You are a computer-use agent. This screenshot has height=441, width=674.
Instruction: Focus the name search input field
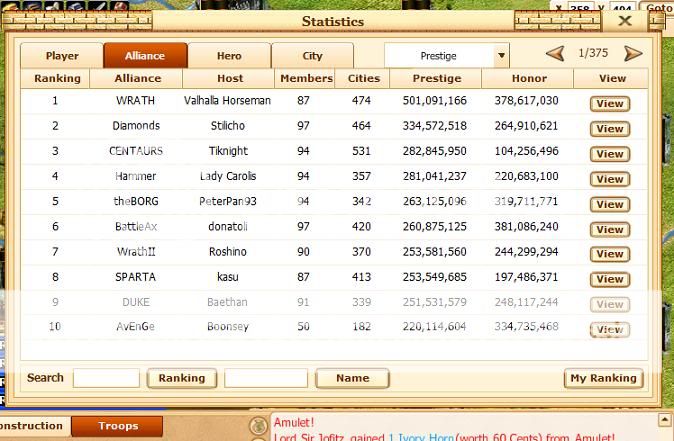(265, 378)
